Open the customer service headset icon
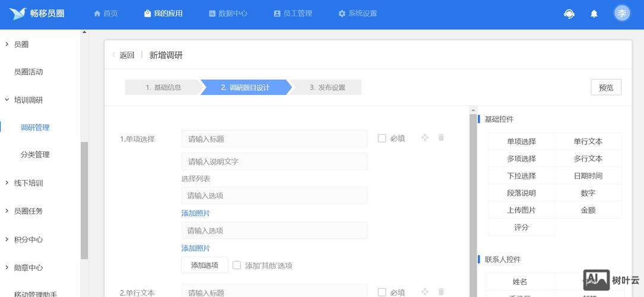 pyautogui.click(x=569, y=14)
